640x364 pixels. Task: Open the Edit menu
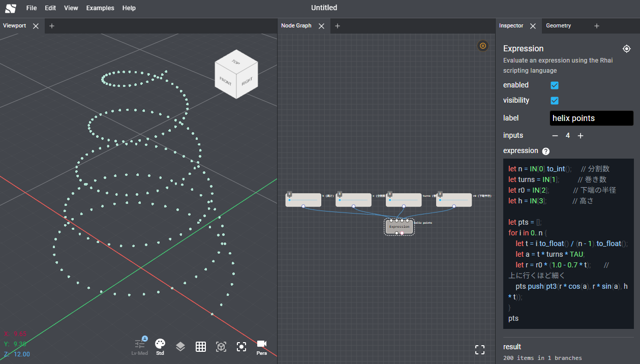[x=50, y=8]
